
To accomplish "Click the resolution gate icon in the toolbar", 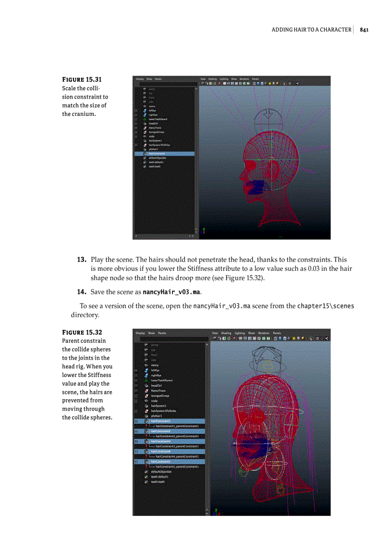I will (250, 339).
